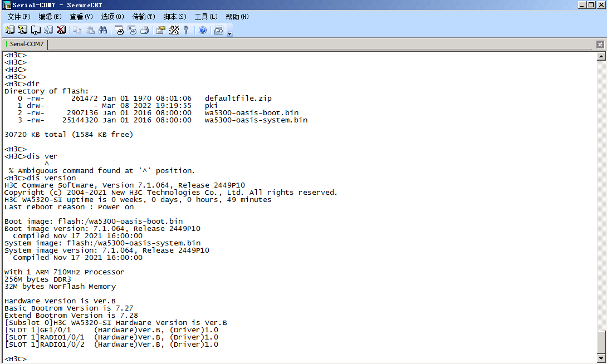
Task: Click the "Directory of flash:" line
Action: (46, 91)
